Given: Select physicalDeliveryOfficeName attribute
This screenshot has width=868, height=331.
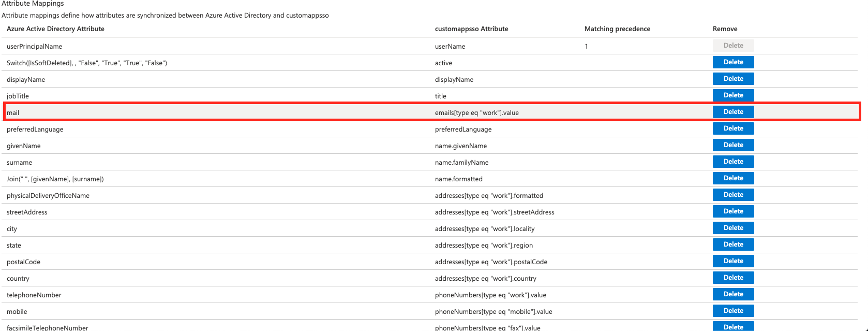Looking at the screenshot, I should [48, 196].
